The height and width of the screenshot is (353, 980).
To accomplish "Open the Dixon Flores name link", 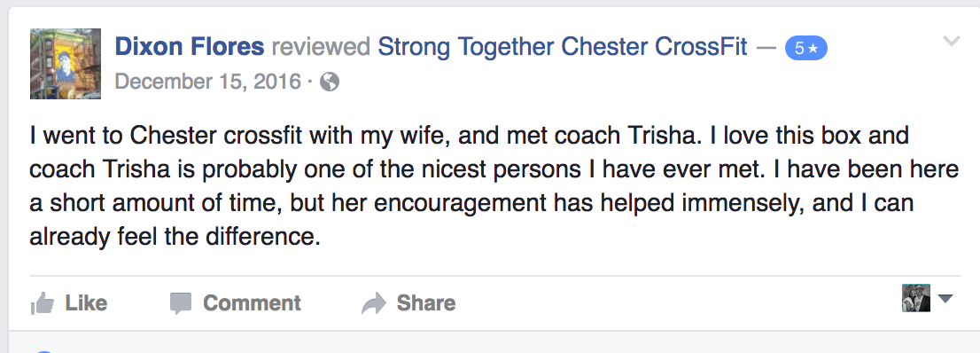I will coord(190,47).
